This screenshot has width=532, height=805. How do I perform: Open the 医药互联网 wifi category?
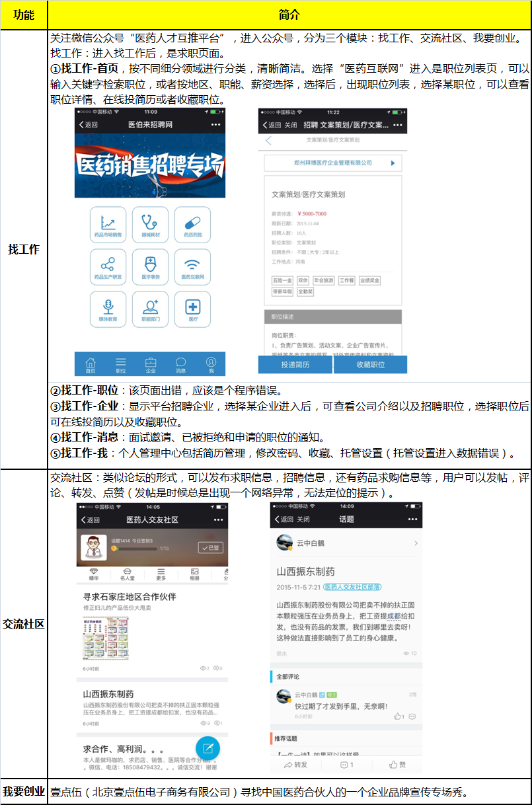pos(192,266)
